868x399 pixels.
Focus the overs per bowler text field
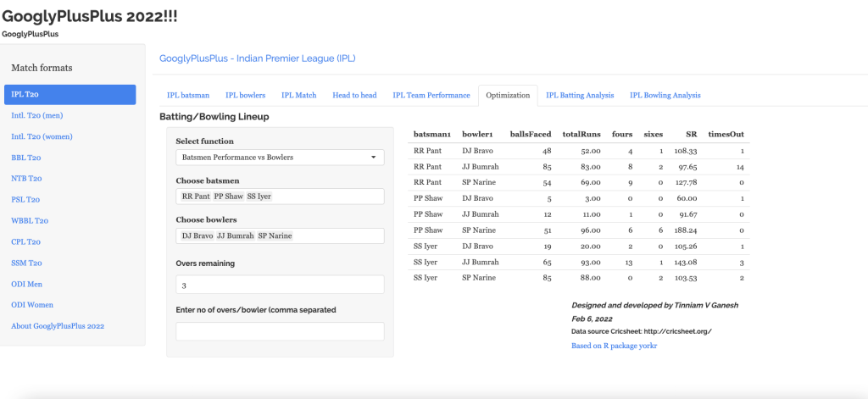tap(280, 331)
